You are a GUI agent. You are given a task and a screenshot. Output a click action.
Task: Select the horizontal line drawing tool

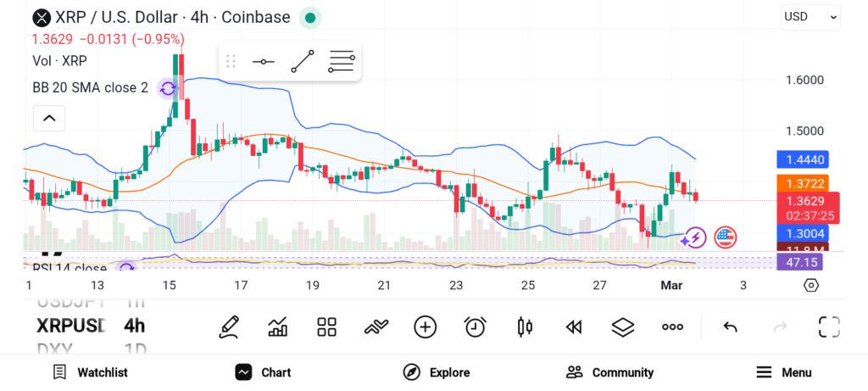(x=264, y=62)
